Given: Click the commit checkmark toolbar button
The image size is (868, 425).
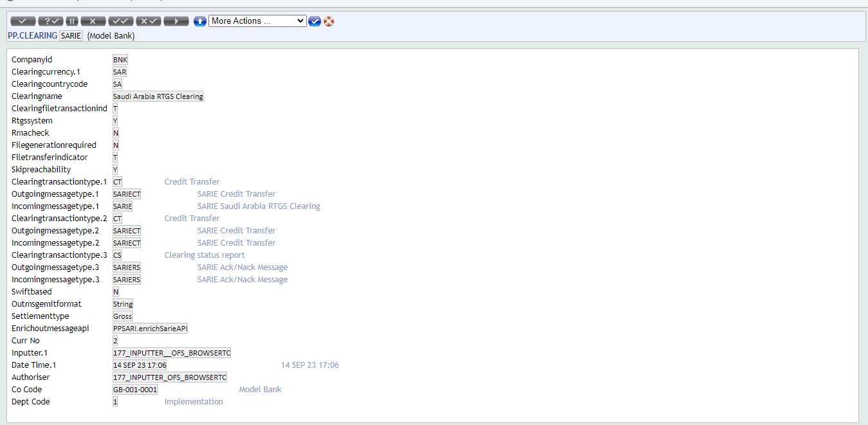Looking at the screenshot, I should (23, 21).
